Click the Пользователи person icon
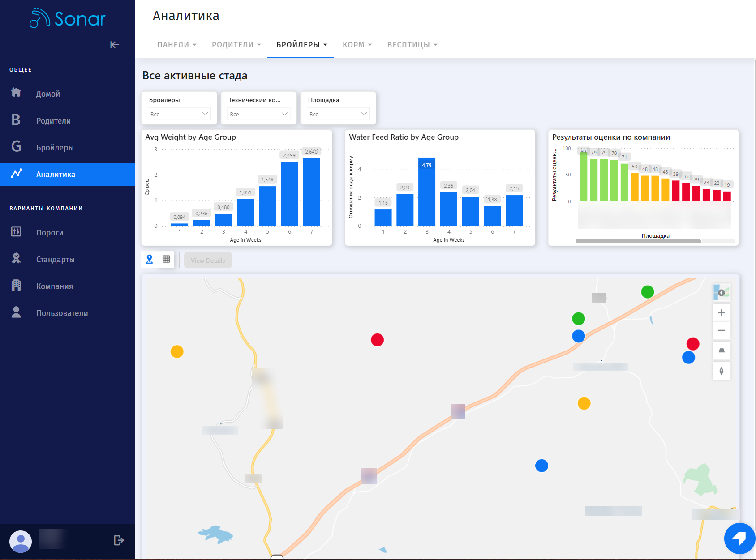Image resolution: width=756 pixels, height=560 pixels. click(16, 312)
